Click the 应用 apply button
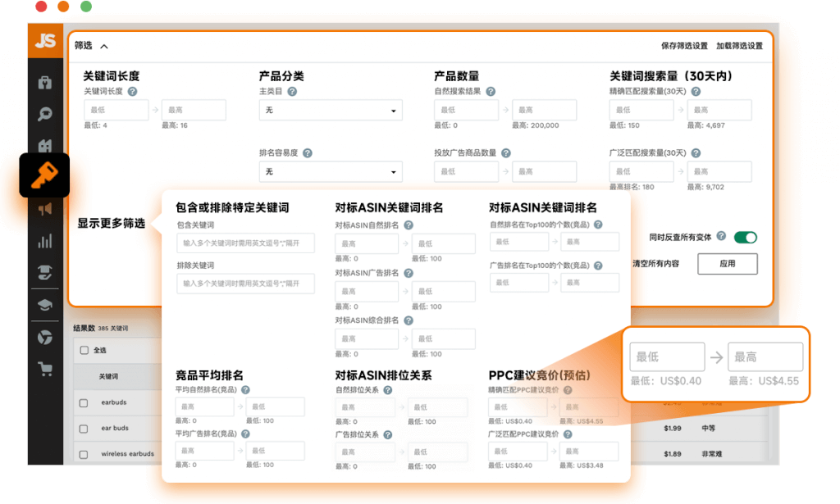The width and height of the screenshot is (840, 504). pos(728,264)
